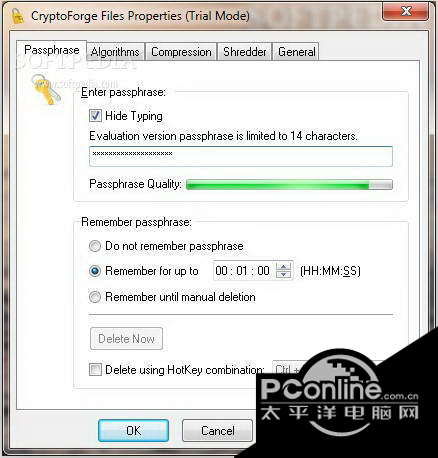The width and height of the screenshot is (438, 458).
Task: Click the padlock icon in title bar
Action: click(17, 15)
